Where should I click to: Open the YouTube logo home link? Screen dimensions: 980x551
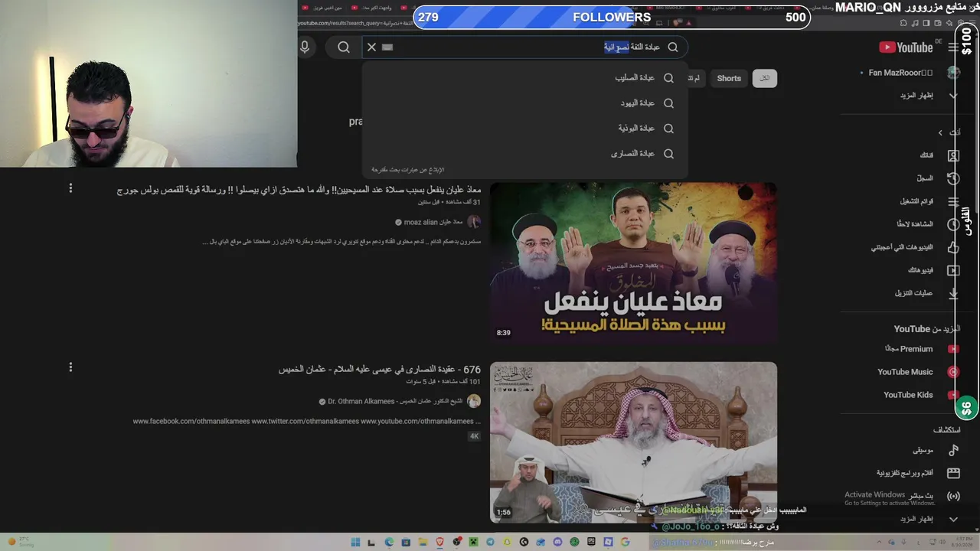(906, 47)
